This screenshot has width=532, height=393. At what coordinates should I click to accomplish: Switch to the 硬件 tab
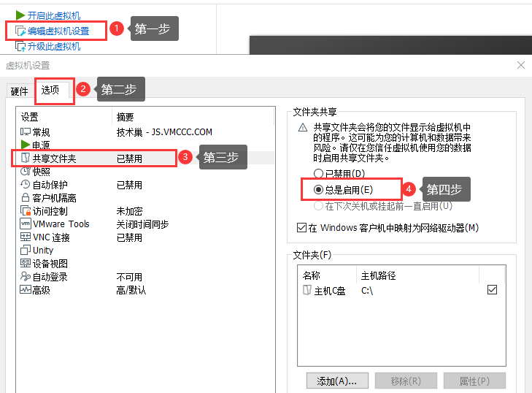point(20,91)
